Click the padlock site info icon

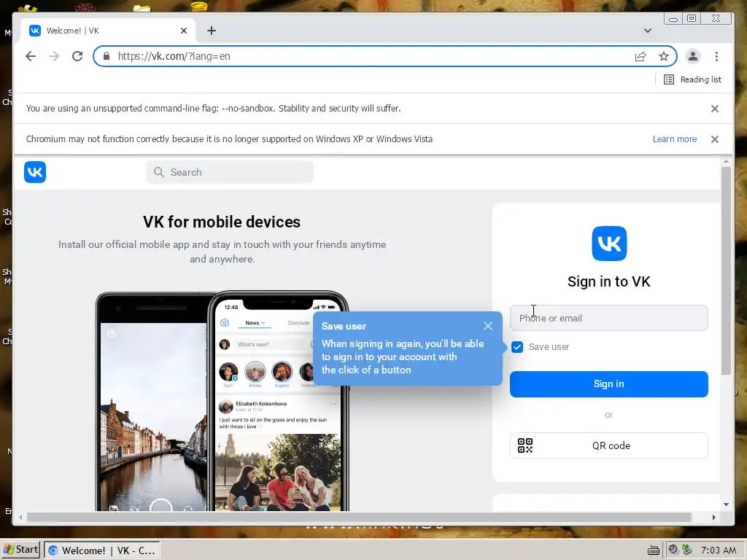(x=107, y=56)
